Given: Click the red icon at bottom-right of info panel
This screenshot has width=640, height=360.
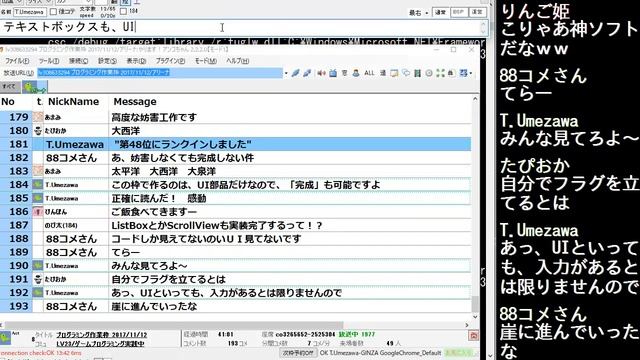Looking at the screenshot, I should (x=473, y=336).
